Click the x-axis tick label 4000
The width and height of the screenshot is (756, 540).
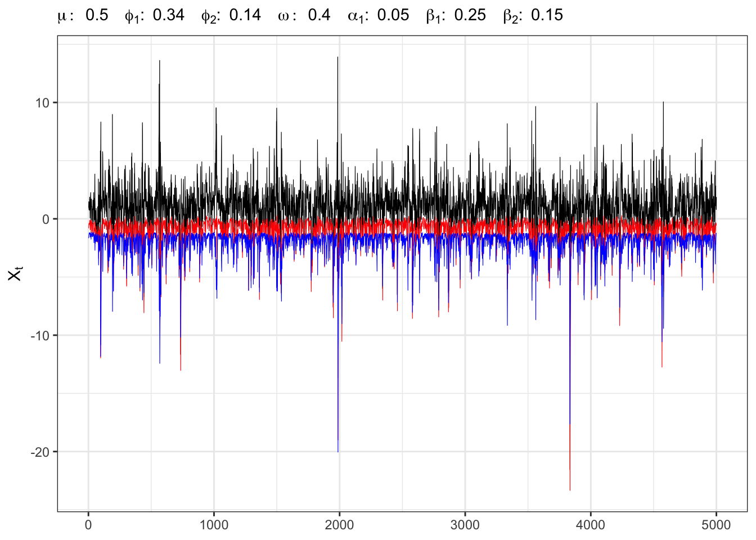point(591,525)
